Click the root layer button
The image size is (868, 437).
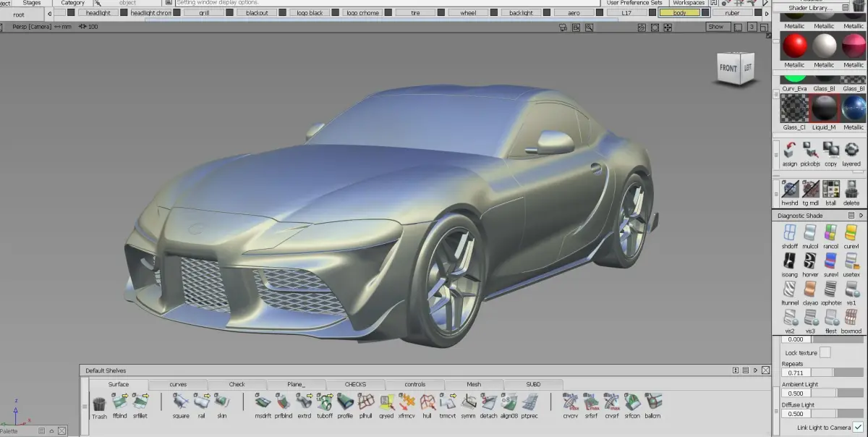(19, 14)
